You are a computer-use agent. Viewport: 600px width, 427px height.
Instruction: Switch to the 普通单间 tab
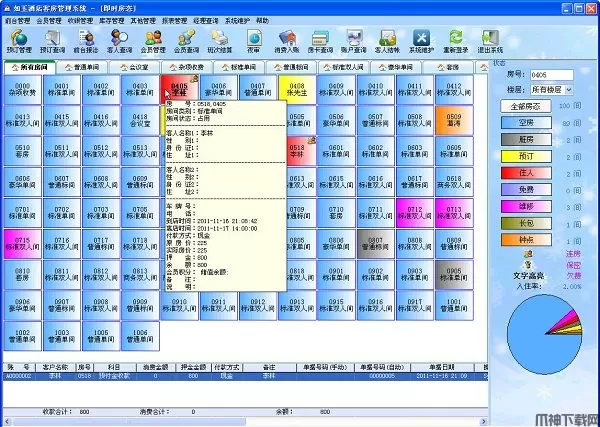point(82,67)
